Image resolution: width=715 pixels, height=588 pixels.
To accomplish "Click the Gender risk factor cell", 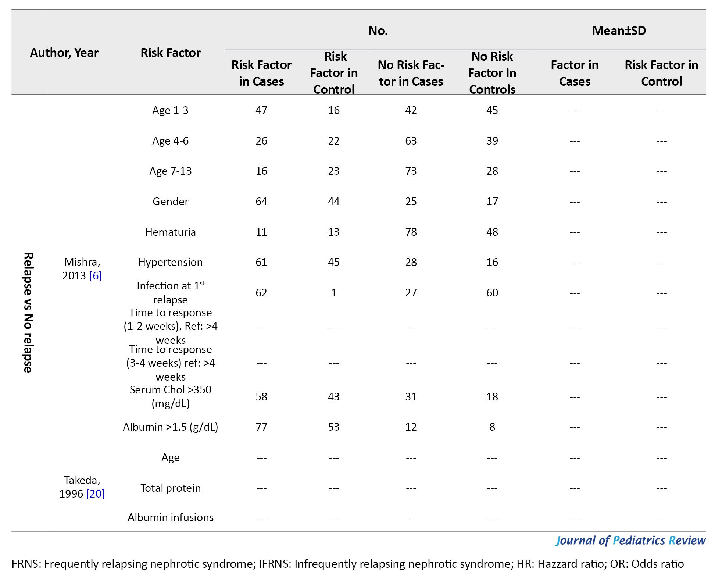I will [x=171, y=202].
